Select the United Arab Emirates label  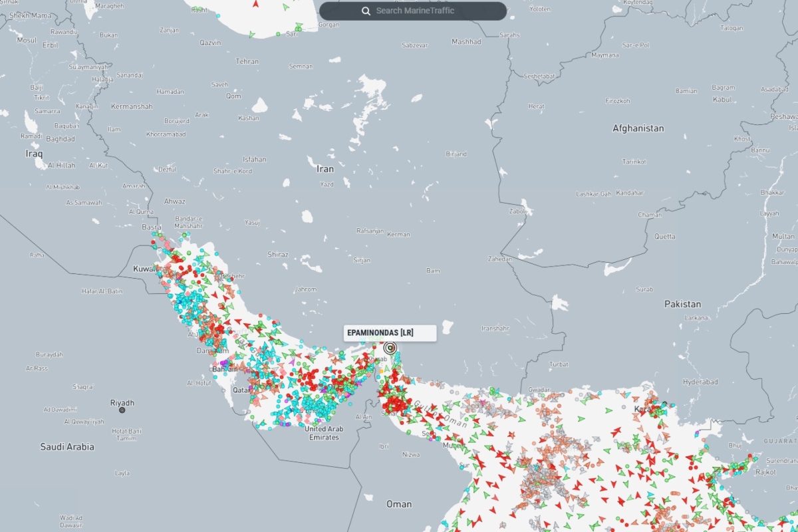[x=325, y=433]
